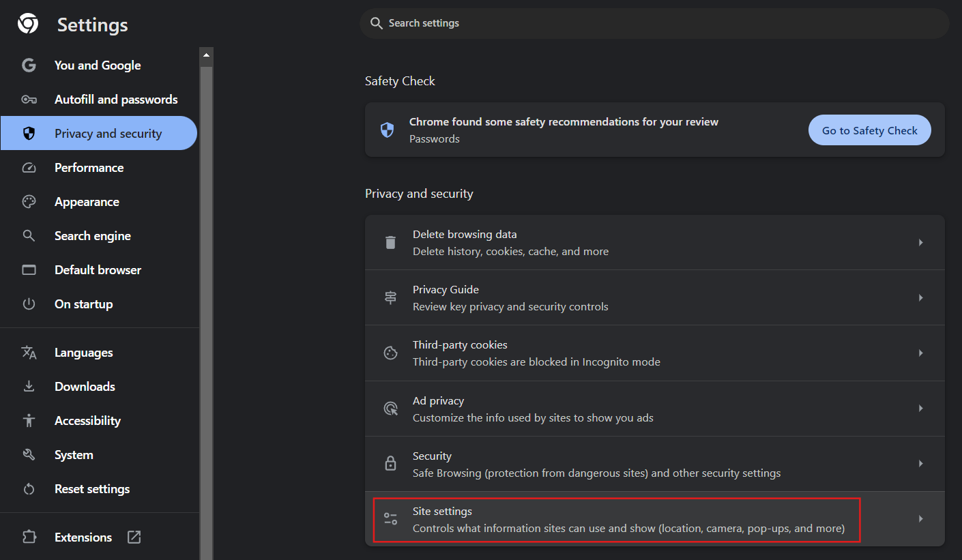
Task: Click the Safety Check shield icon
Action: click(387, 130)
